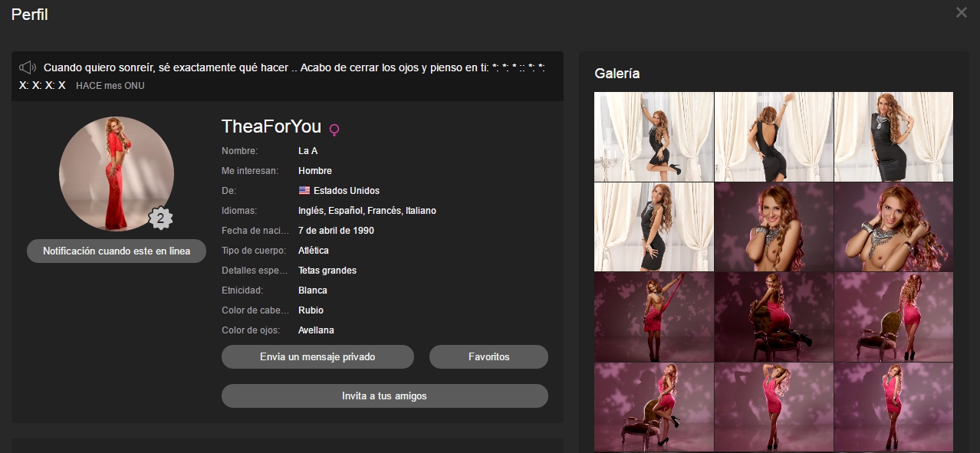Click the 'Nombre:' field label
Screen dimensions: 980x453
tap(240, 151)
